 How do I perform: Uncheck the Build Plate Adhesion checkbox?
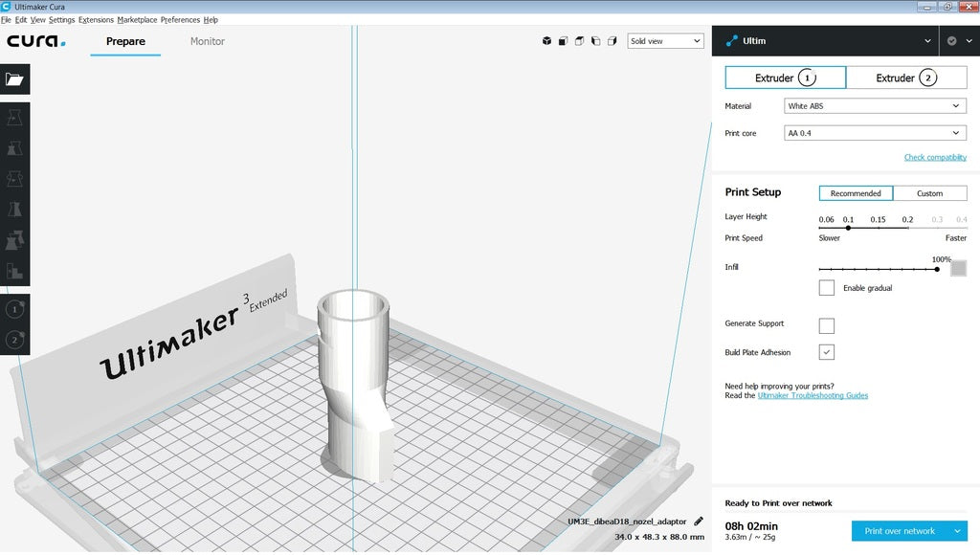click(x=827, y=352)
